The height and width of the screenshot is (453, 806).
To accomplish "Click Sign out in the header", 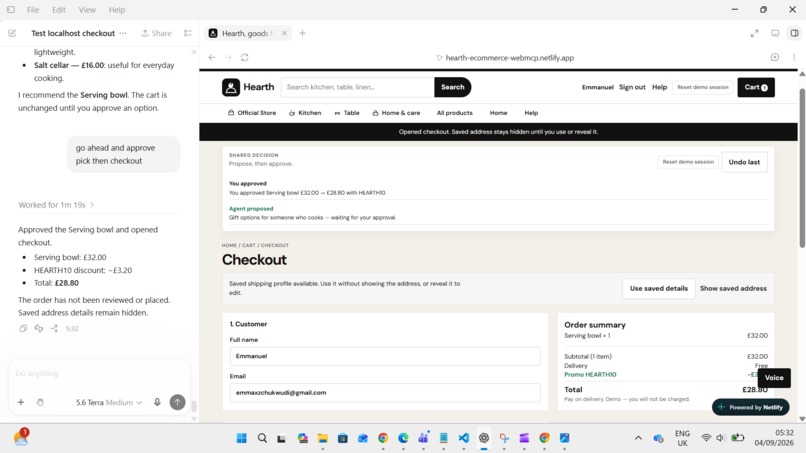I will click(x=632, y=87).
